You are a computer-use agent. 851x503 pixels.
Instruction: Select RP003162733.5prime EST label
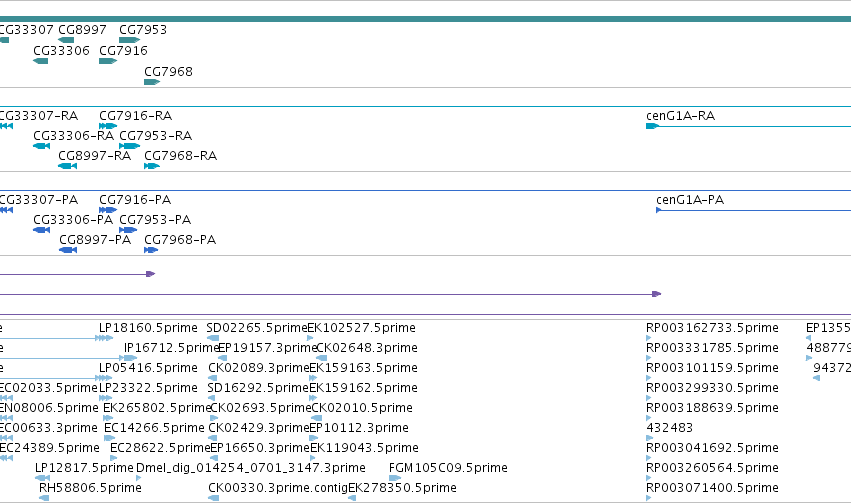(712, 328)
